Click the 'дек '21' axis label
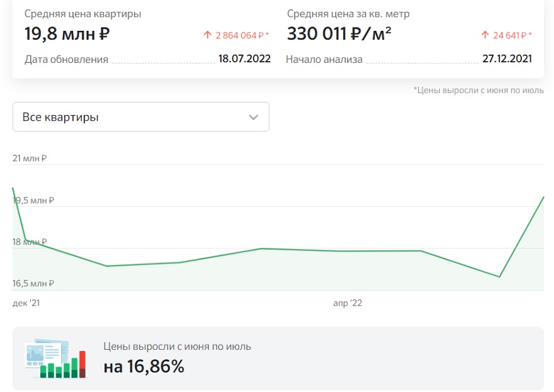This screenshot has width=554, height=392. click(x=26, y=303)
